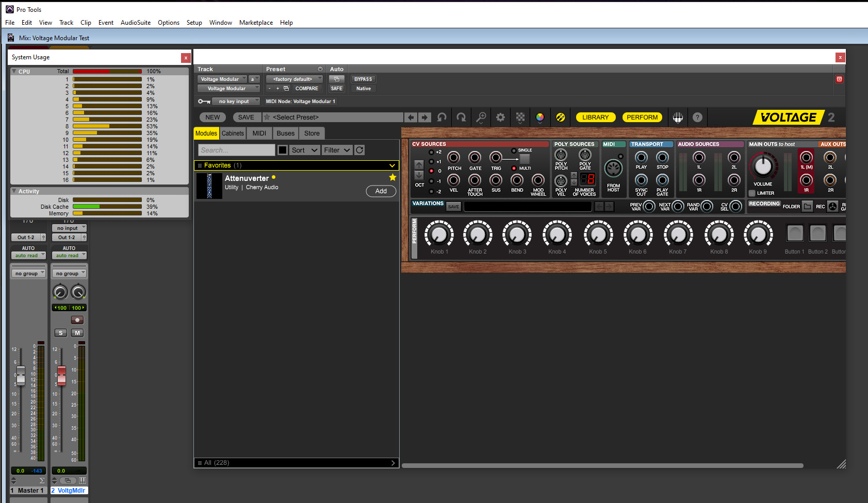Open the help question mark icon
Viewport: 868px width, 503px height.
[x=697, y=118]
